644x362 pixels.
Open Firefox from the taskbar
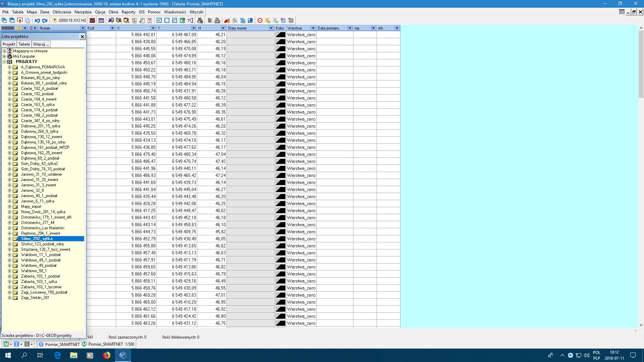(107, 355)
